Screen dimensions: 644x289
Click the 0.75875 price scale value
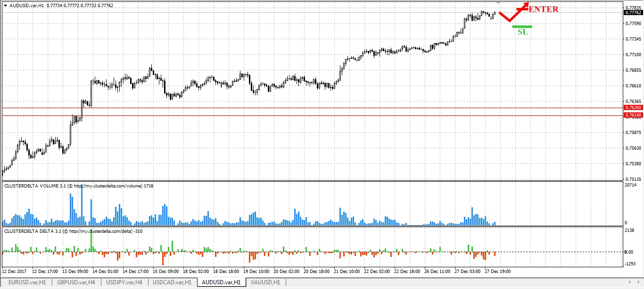(633, 133)
